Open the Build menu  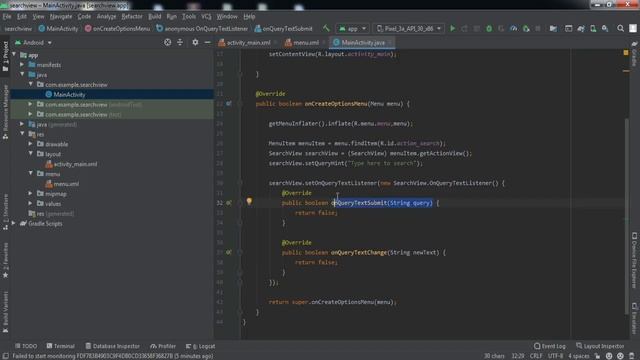pos(154,16)
